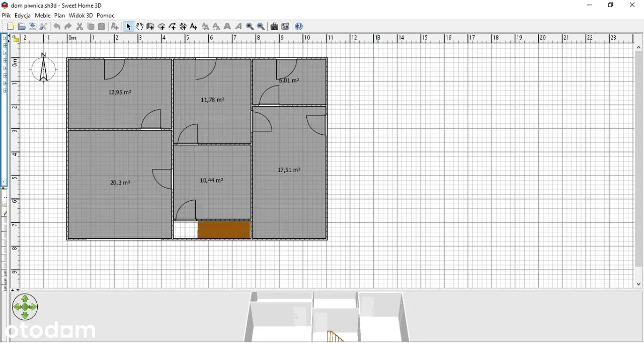Expand the last furniture catalog category
This screenshot has width=644, height=343.
[x=5, y=91]
